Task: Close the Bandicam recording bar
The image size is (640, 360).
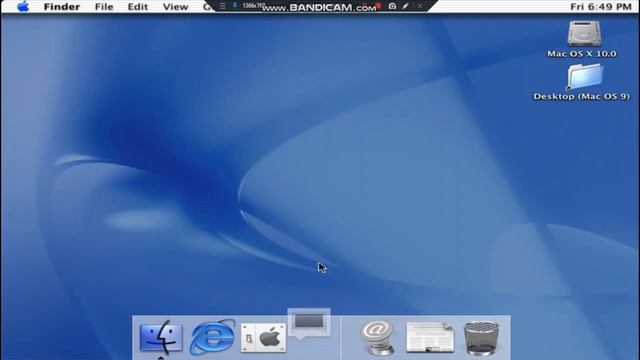Action: point(420,6)
